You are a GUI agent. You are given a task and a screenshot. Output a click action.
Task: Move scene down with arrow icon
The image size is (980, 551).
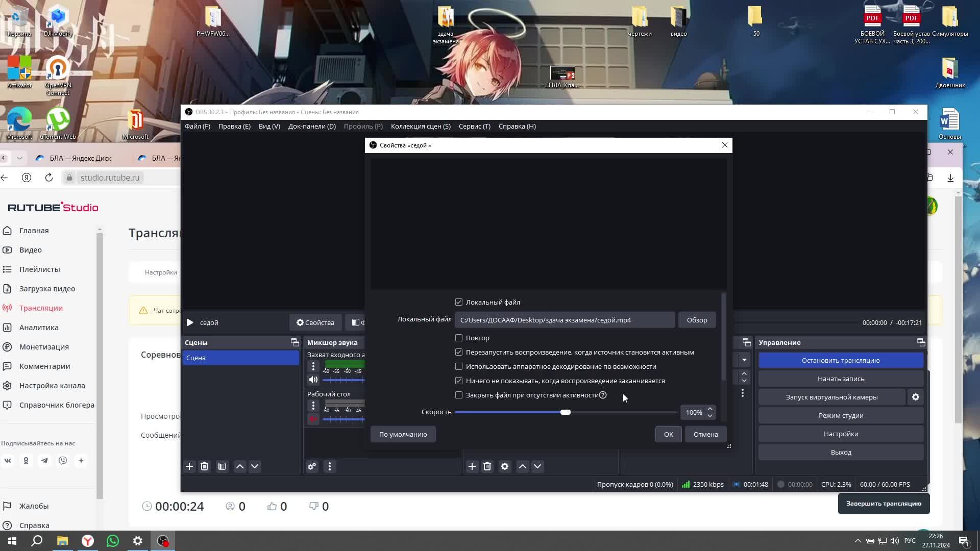click(255, 466)
